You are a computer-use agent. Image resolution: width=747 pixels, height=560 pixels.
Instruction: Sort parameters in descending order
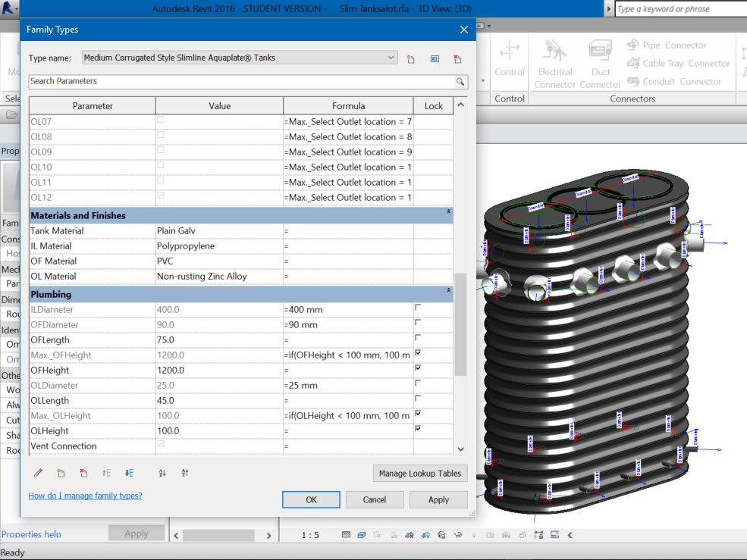pos(185,473)
